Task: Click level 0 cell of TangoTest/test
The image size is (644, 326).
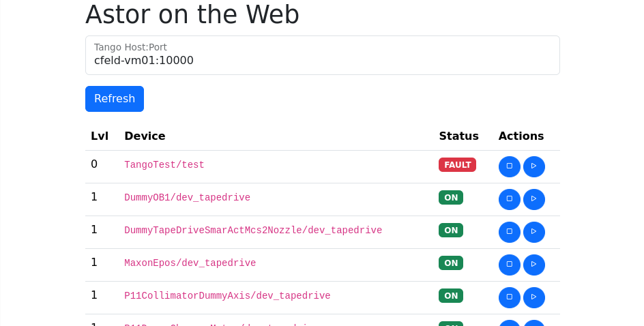Action: [94, 164]
